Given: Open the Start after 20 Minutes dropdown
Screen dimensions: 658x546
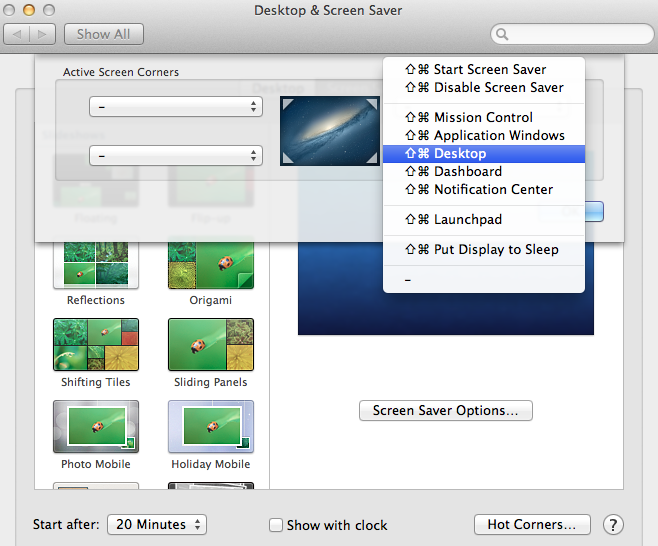Looking at the screenshot, I should [x=157, y=525].
